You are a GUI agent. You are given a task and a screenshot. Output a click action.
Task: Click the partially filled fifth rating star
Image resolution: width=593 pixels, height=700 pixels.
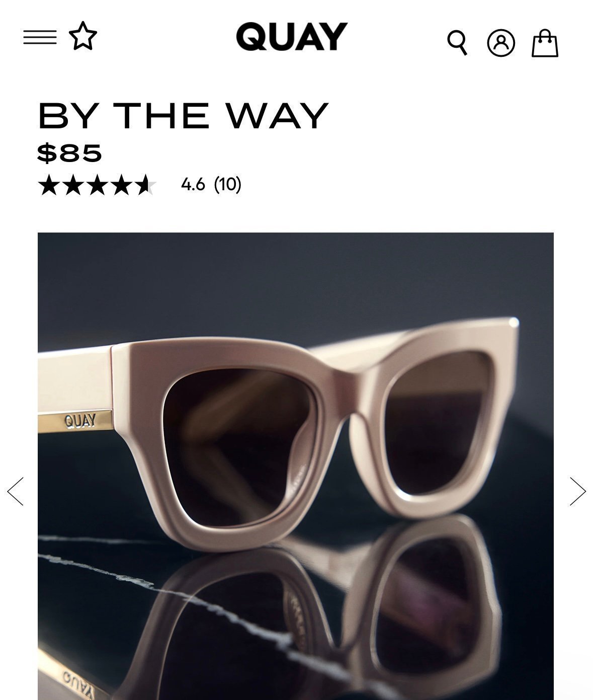point(145,185)
